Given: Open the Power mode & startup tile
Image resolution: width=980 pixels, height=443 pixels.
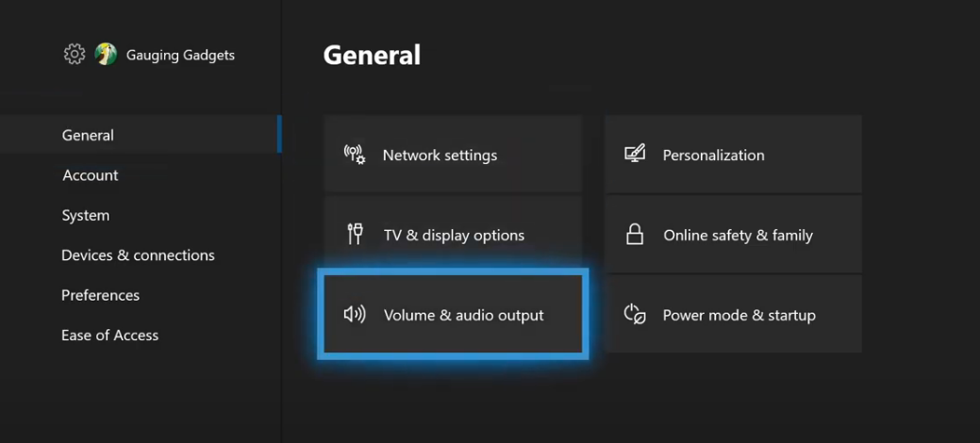Looking at the screenshot, I should pyautogui.click(x=733, y=315).
